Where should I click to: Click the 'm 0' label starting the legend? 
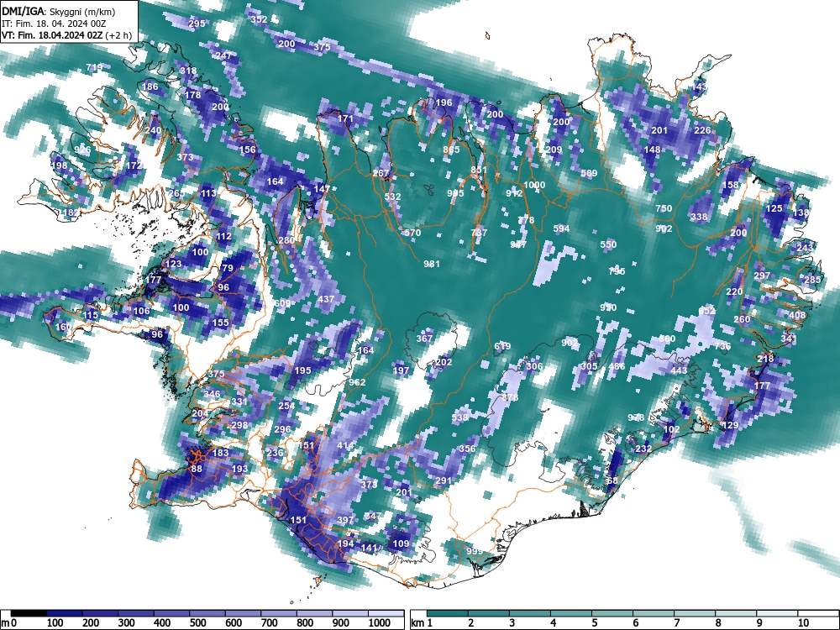(8, 623)
